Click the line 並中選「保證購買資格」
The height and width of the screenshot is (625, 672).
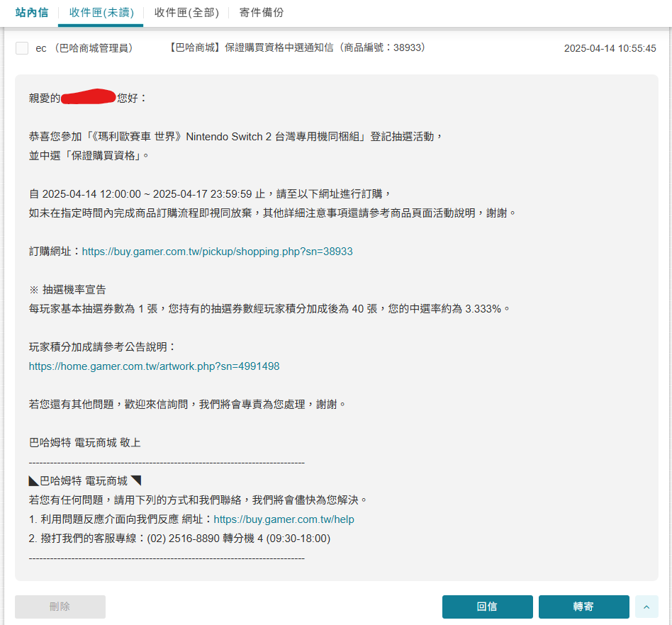pos(89,155)
